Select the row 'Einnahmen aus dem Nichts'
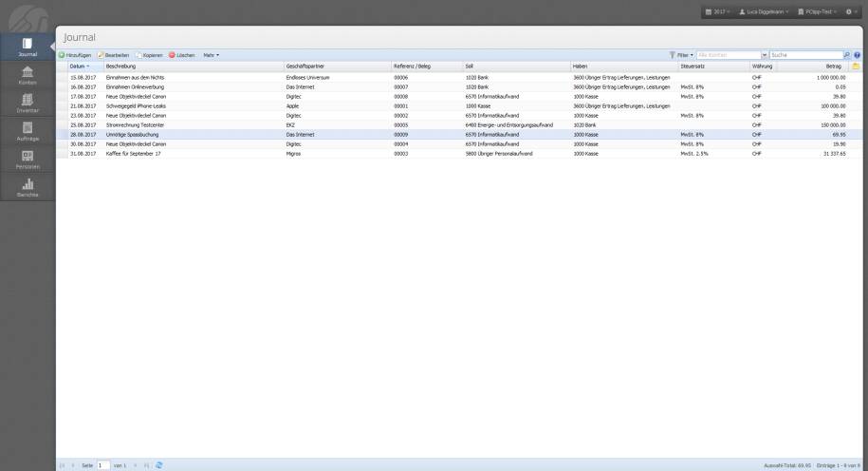This screenshot has width=868, height=471. [459, 78]
